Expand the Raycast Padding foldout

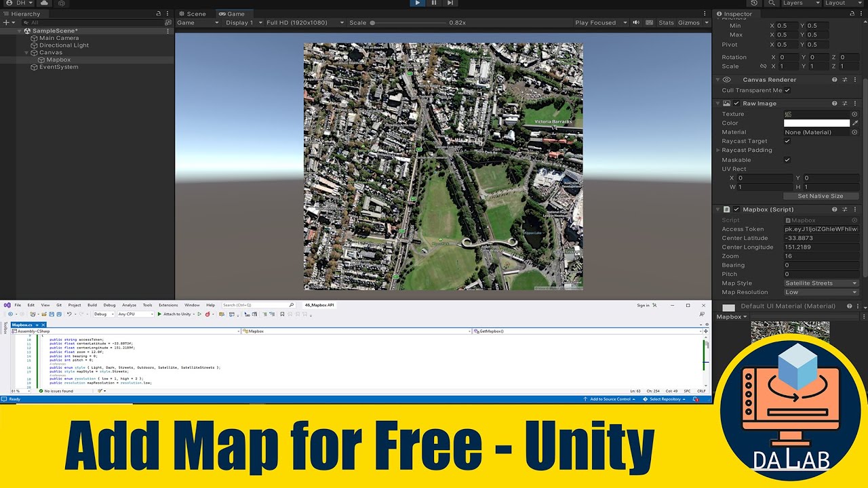pyautogui.click(x=719, y=150)
